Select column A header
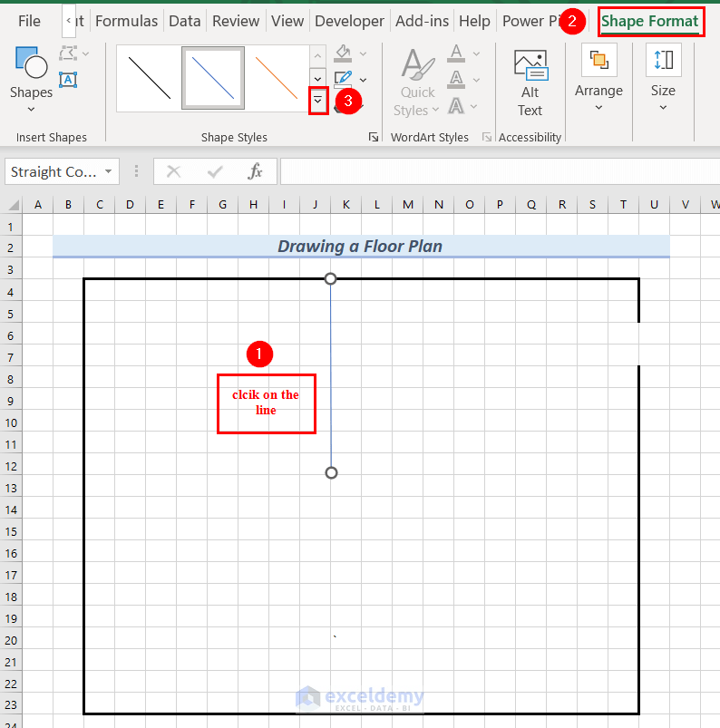Screen dimensions: 720x728 [x=37, y=204]
